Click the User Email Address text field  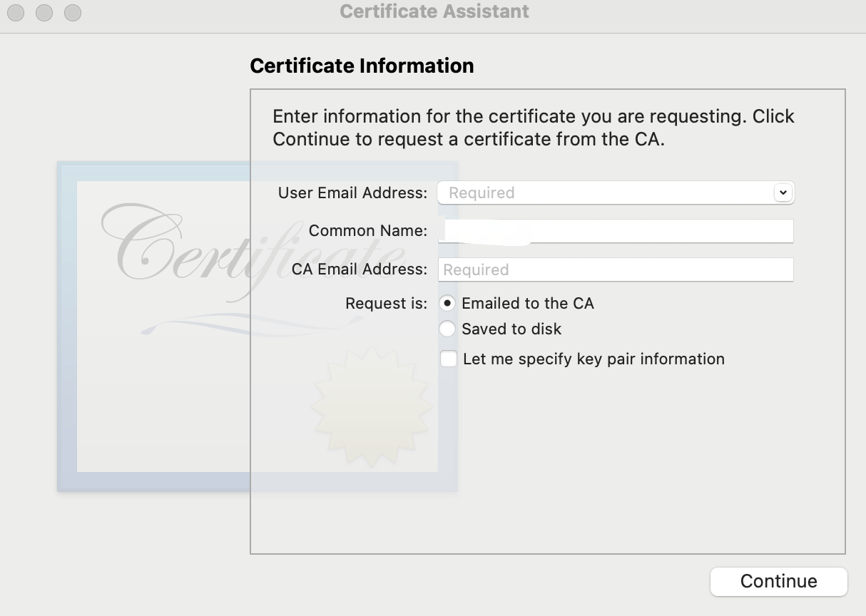(x=603, y=192)
